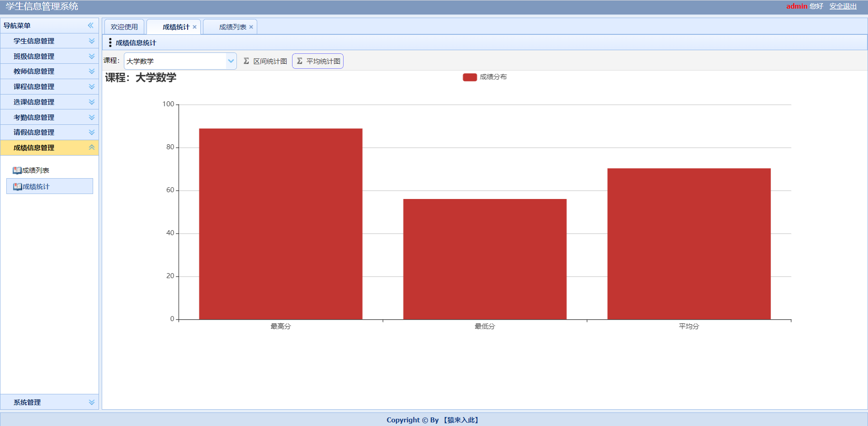Click the 大学数学 course input field
This screenshot has width=868, height=426.
click(175, 61)
